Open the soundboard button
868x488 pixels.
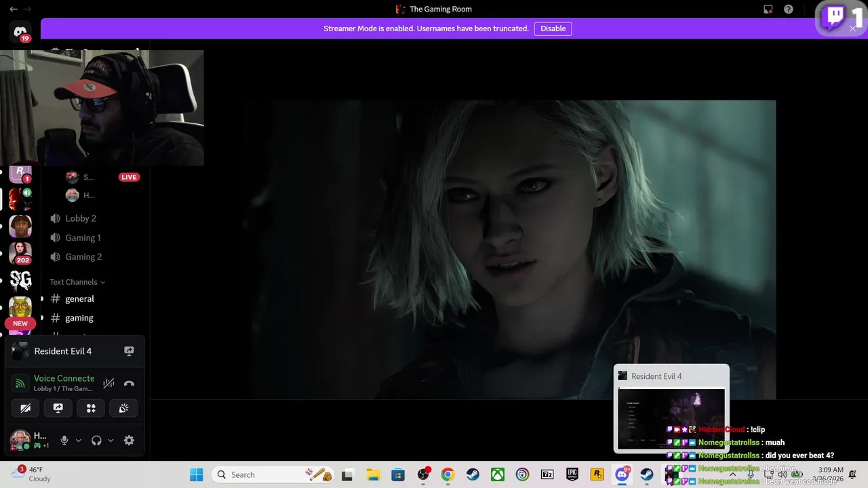coord(123,408)
